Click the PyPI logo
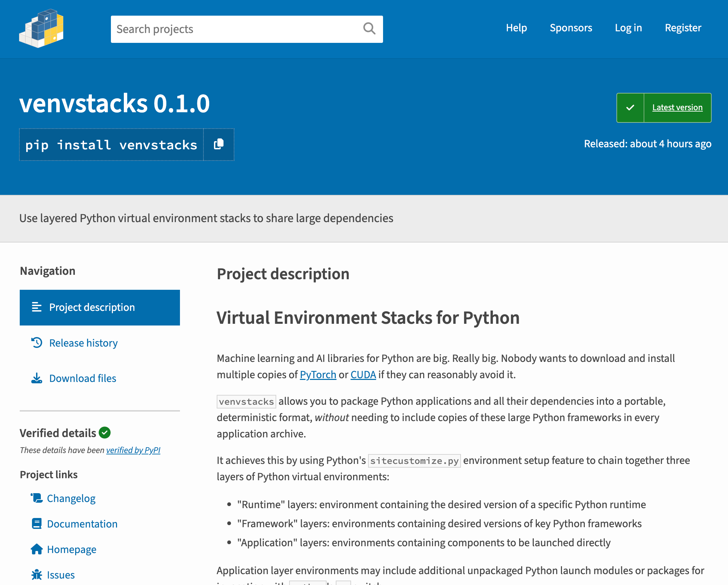This screenshot has height=585, width=728. 41,29
